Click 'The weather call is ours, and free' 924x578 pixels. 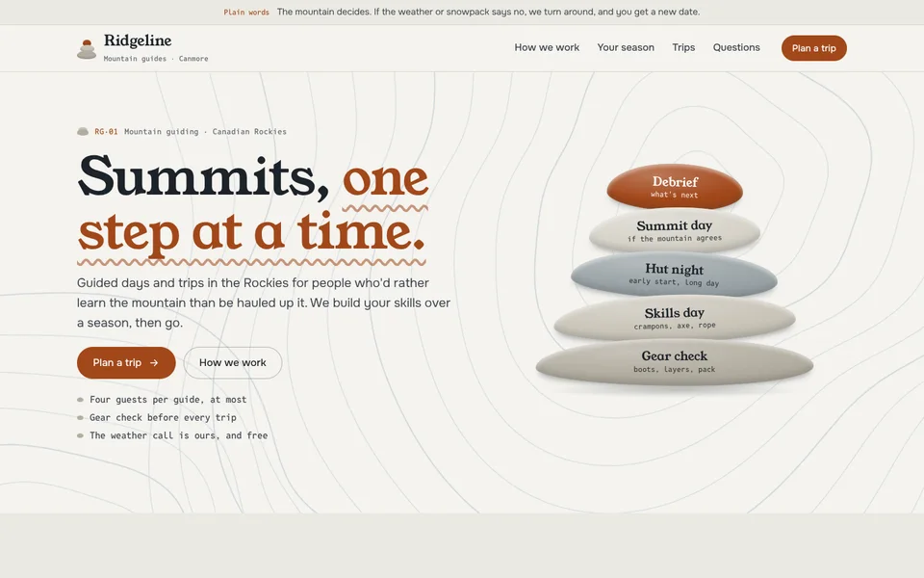179,435
